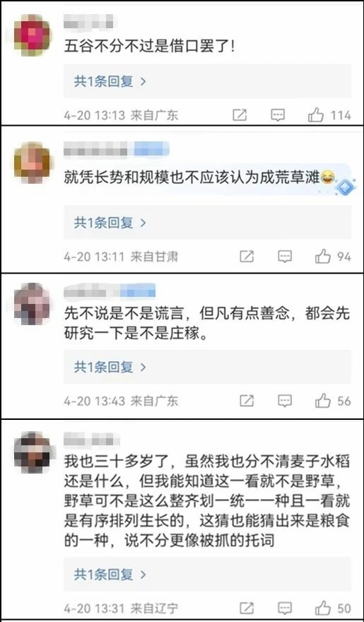Share the 4-20 13:43 comment

point(247,401)
